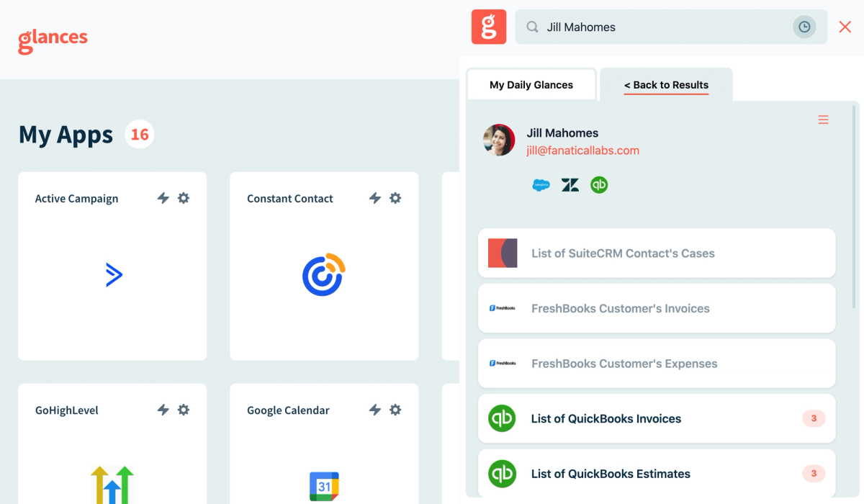This screenshot has height=504, width=864.
Task: Click the Constant Contact card title
Action: (x=290, y=199)
